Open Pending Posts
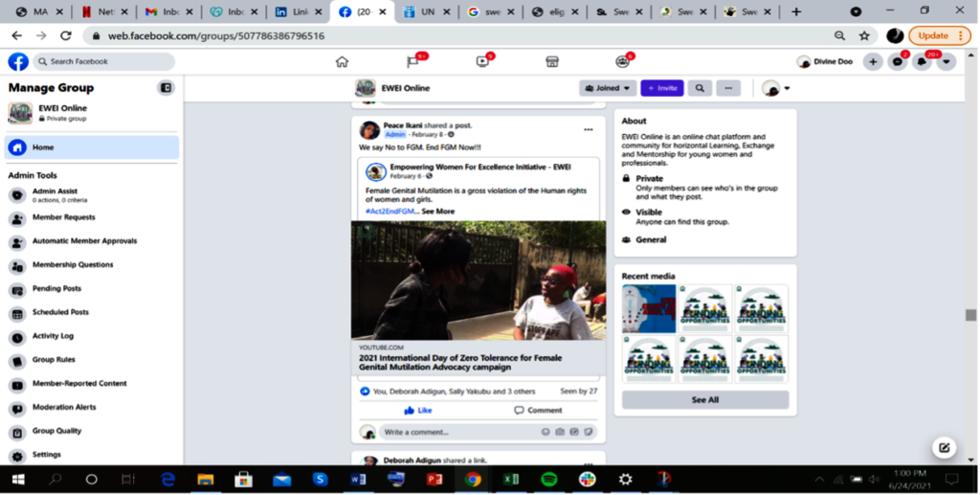The height and width of the screenshot is (495, 980). click(92, 289)
